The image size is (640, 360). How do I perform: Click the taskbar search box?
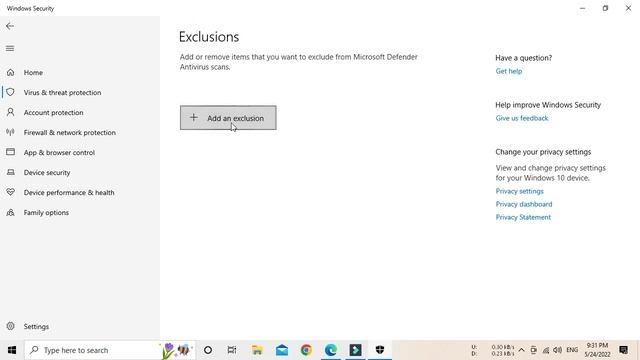(x=110, y=350)
